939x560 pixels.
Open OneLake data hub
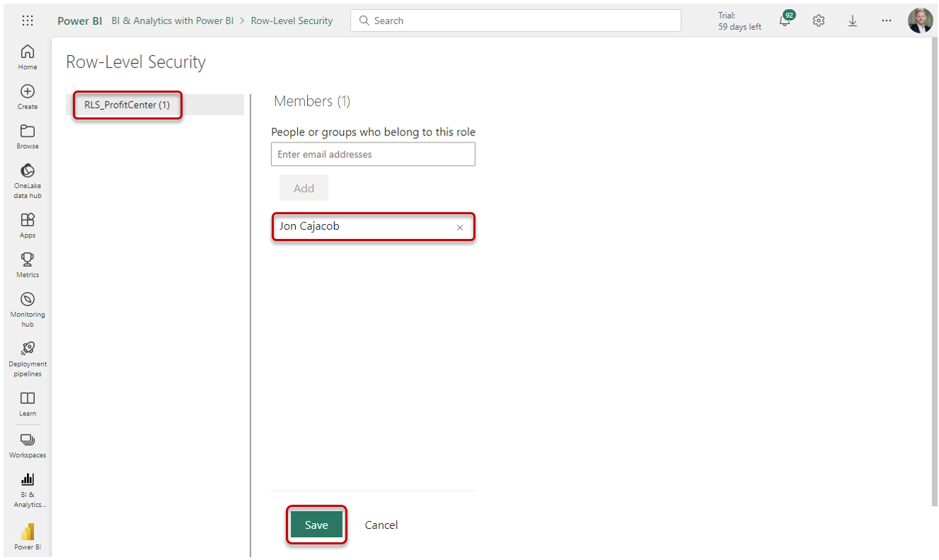point(28,181)
